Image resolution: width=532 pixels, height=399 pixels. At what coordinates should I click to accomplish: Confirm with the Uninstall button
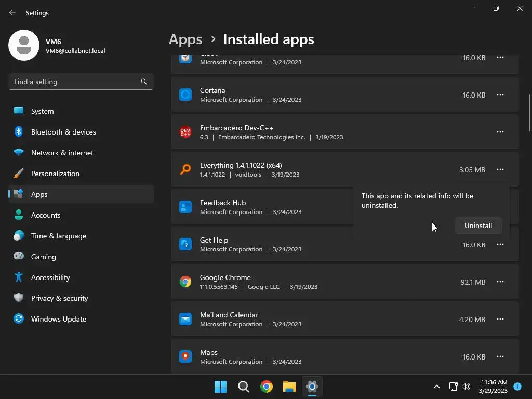click(x=478, y=225)
